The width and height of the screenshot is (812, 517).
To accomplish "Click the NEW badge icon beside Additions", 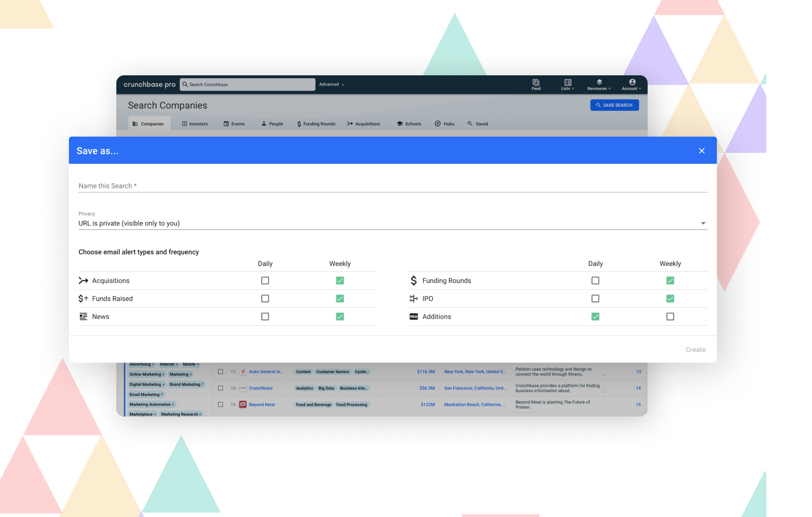I will point(413,316).
